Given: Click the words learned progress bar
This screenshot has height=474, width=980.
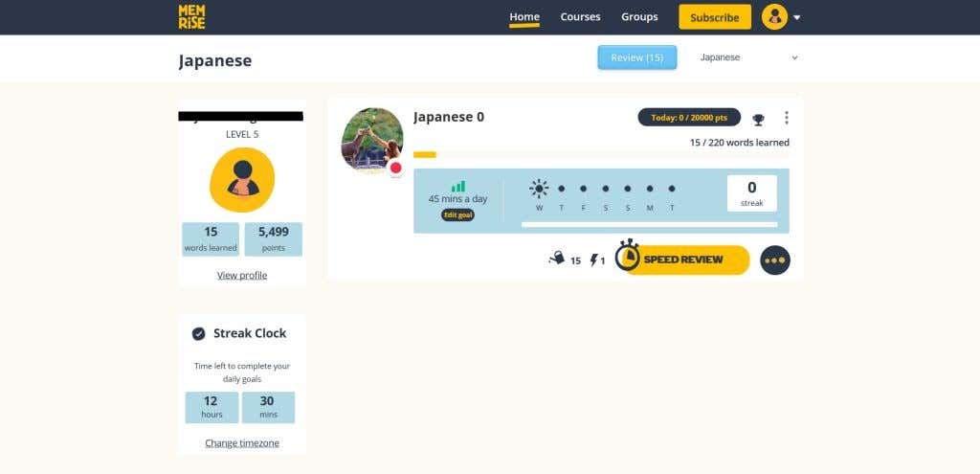Looking at the screenshot, I should 601,154.
